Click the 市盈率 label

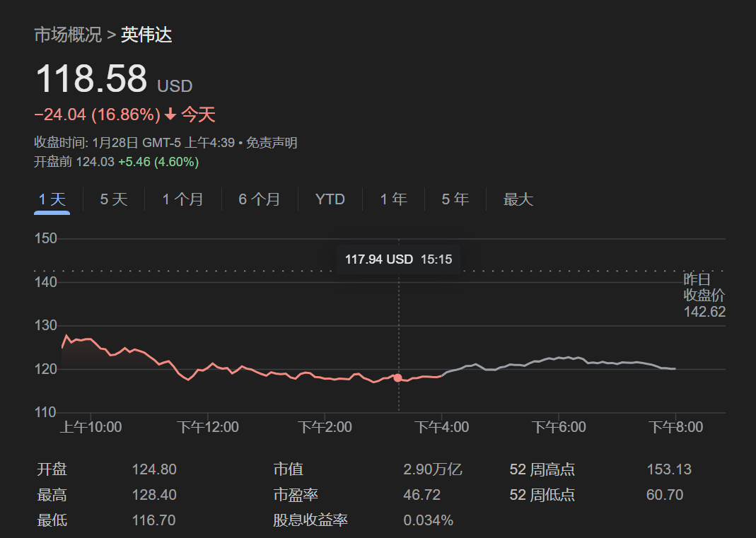point(296,495)
